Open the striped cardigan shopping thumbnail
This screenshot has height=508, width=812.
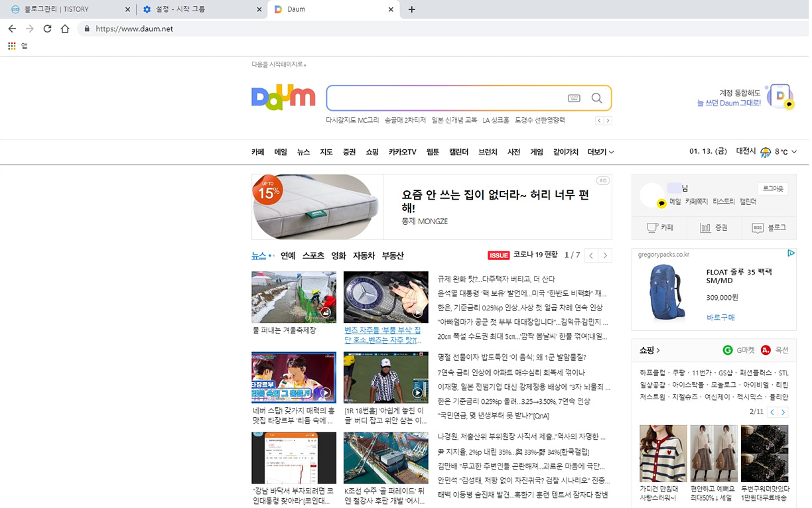[x=663, y=454]
